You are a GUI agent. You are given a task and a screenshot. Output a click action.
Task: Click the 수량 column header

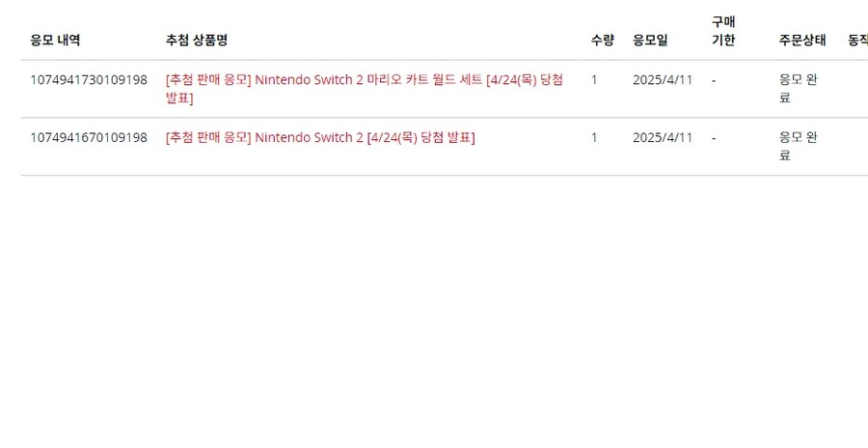click(602, 41)
